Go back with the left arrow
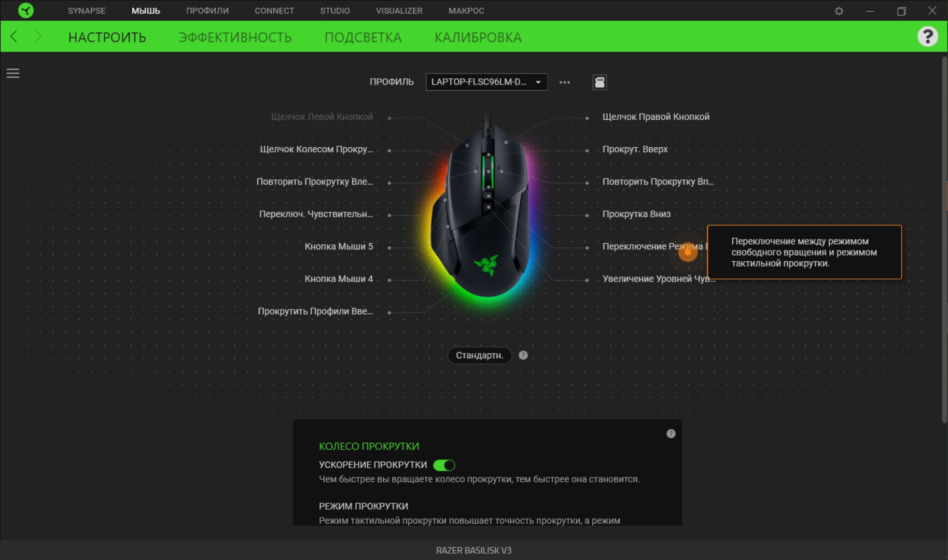Viewport: 948px width, 560px height. (14, 36)
